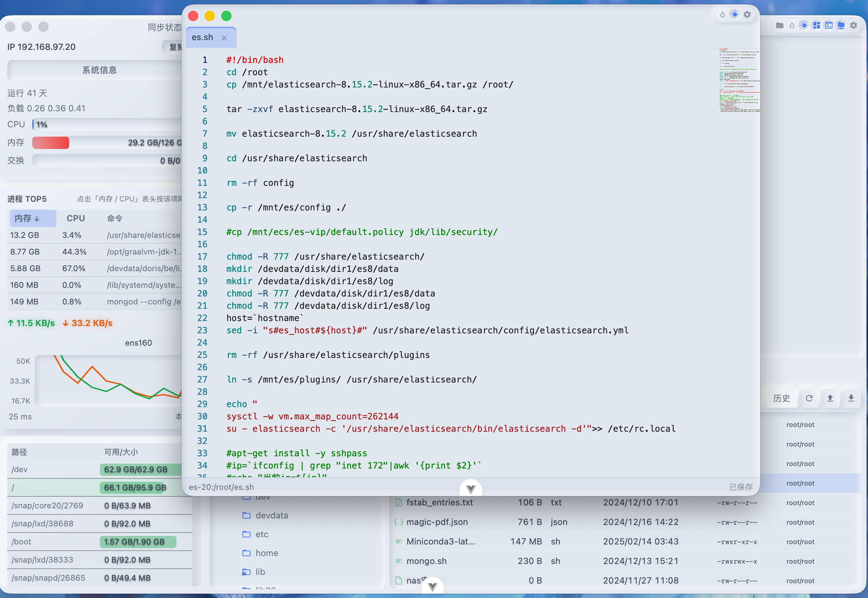868x598 pixels.
Task: Click the '#!/bin/bash' line in the editor
Action: (255, 60)
